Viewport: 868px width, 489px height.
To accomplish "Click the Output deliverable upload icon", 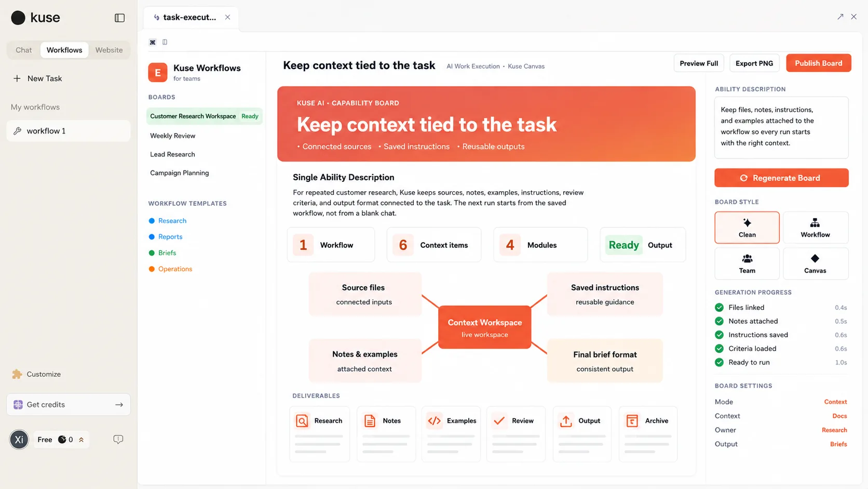I will (x=566, y=421).
